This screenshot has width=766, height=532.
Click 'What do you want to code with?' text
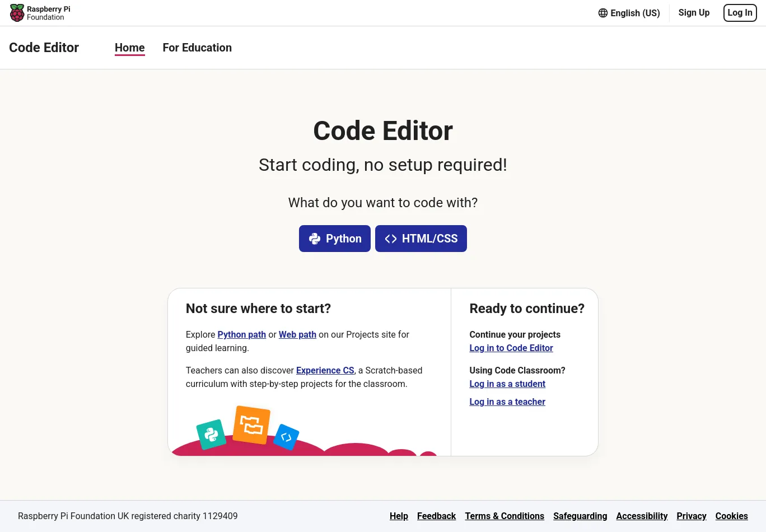[x=383, y=203]
